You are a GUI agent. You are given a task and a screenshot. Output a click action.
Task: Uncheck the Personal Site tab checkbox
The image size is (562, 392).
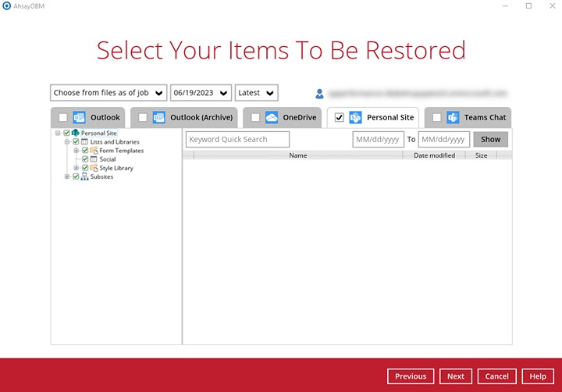(339, 118)
